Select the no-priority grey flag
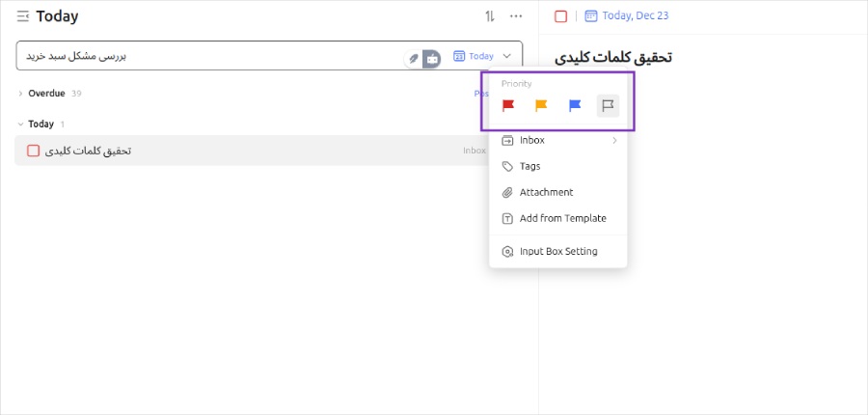This screenshot has height=415, width=868. [608, 105]
